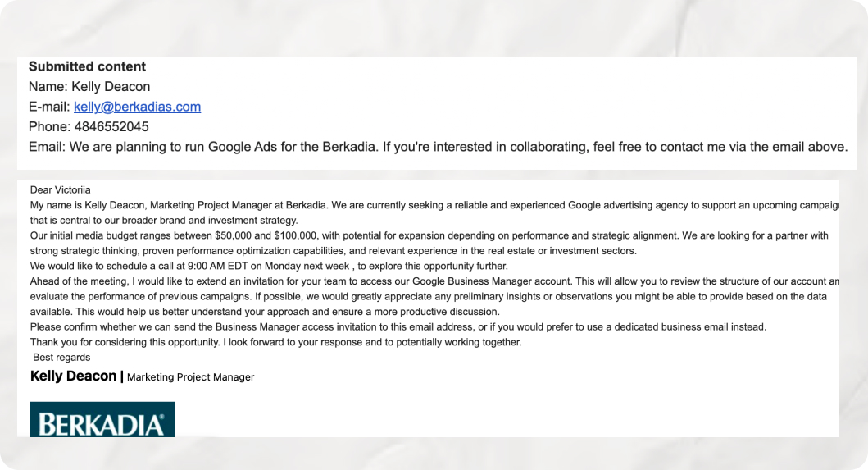Click the 'Dear Victoriia' greeting

(61, 190)
